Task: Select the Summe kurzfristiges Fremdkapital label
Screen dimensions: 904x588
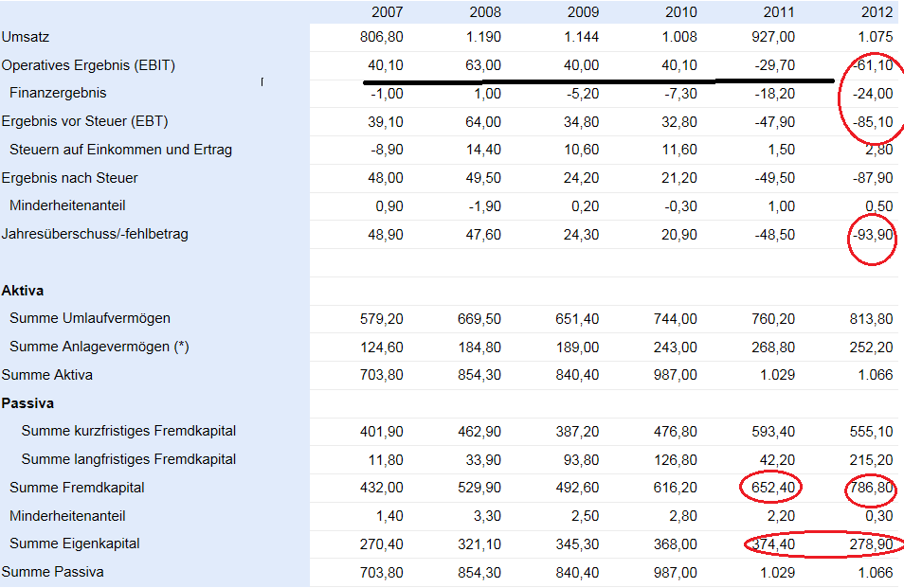Action: click(129, 431)
